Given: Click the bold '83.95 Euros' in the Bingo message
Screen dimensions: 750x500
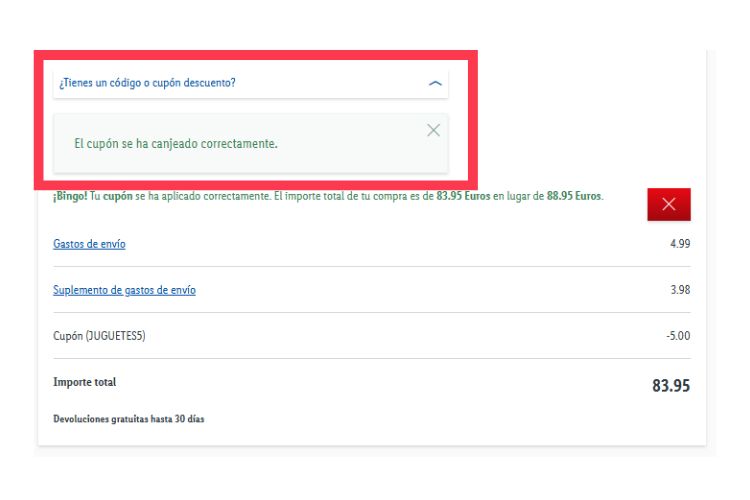Looking at the screenshot, I should (x=463, y=196).
